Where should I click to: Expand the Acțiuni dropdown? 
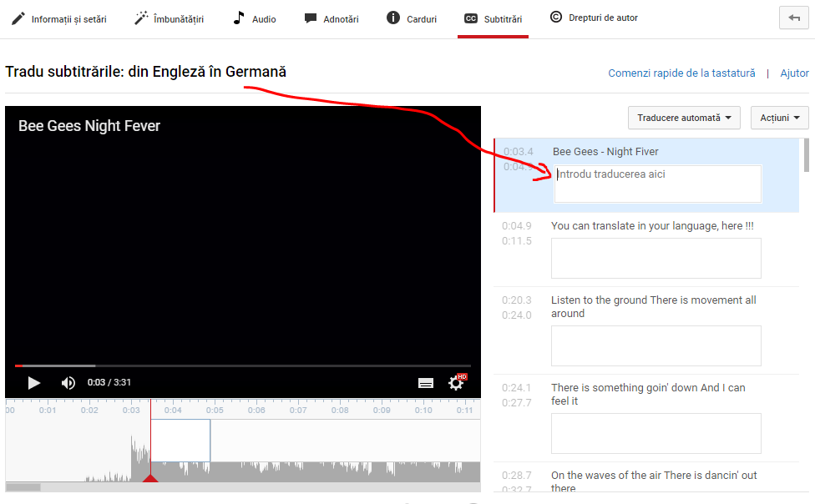pyautogui.click(x=780, y=118)
